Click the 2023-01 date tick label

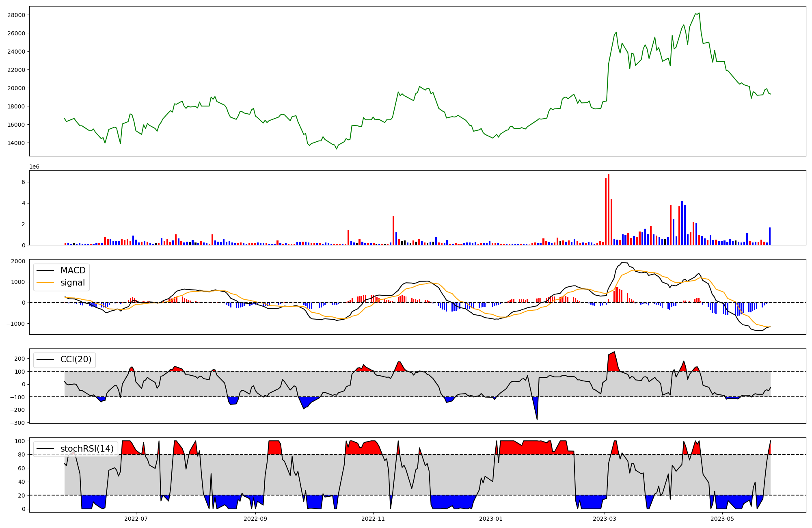(x=491, y=519)
